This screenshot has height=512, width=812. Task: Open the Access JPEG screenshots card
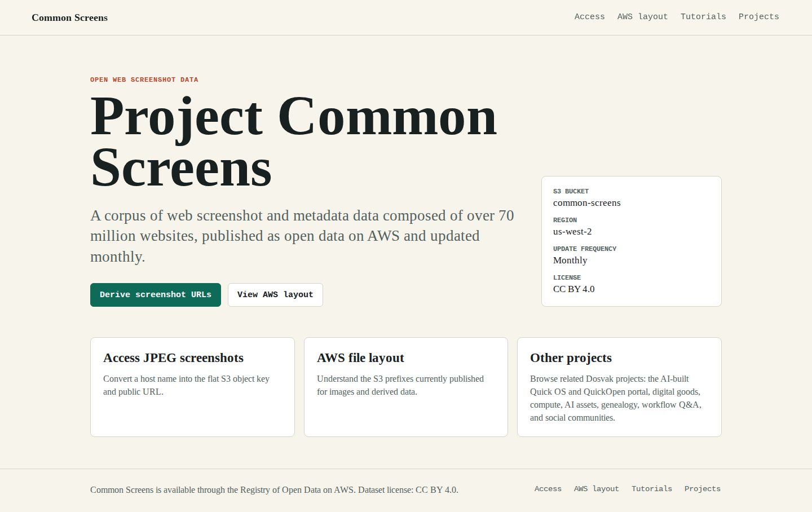192,387
